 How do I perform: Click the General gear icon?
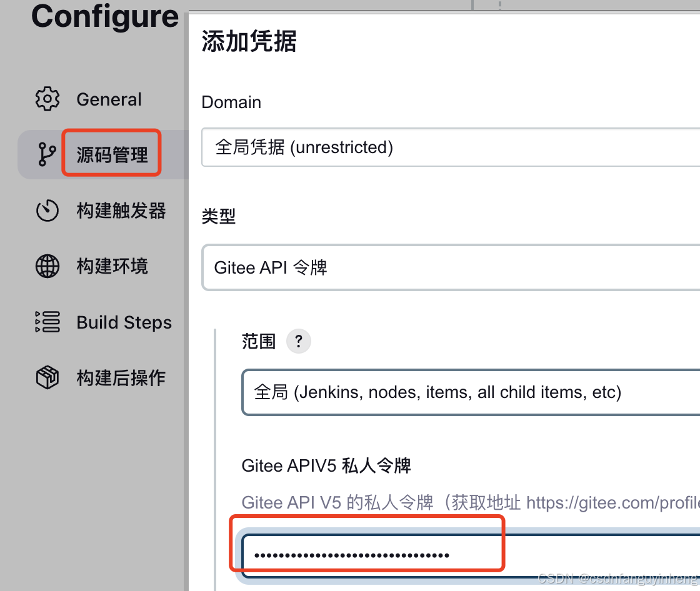click(47, 99)
